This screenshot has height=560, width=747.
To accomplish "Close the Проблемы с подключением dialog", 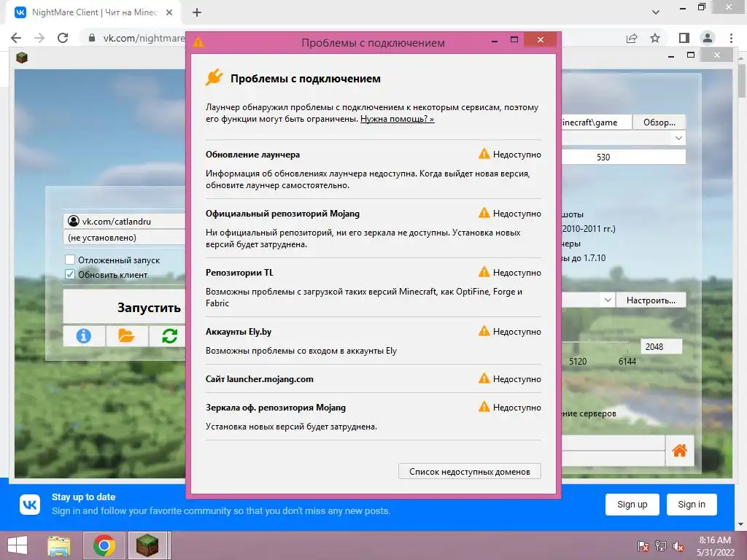I will point(541,40).
